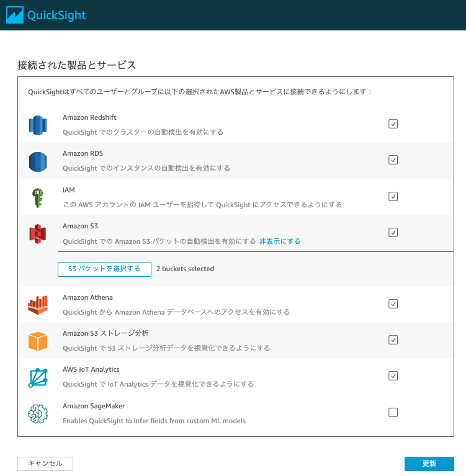The image size is (466, 476).
Task: Click the AWS IoT Analytics icon
Action: coord(38,378)
